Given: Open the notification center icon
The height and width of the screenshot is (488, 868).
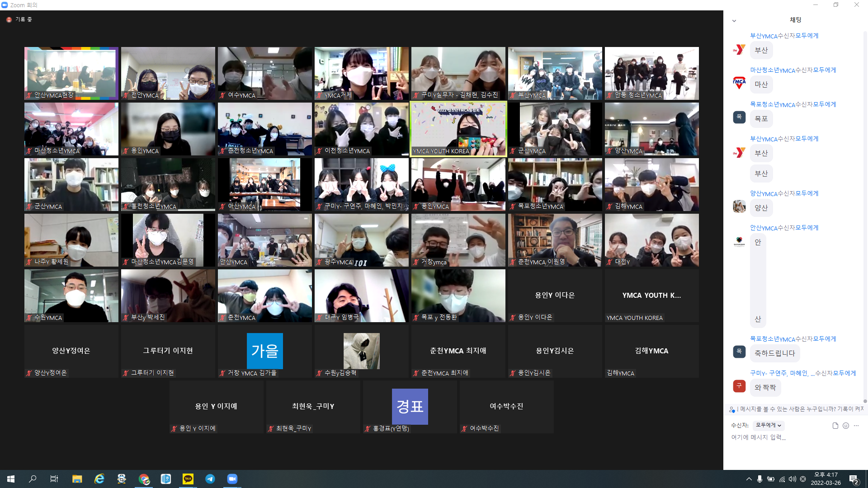Looking at the screenshot, I should [854, 479].
